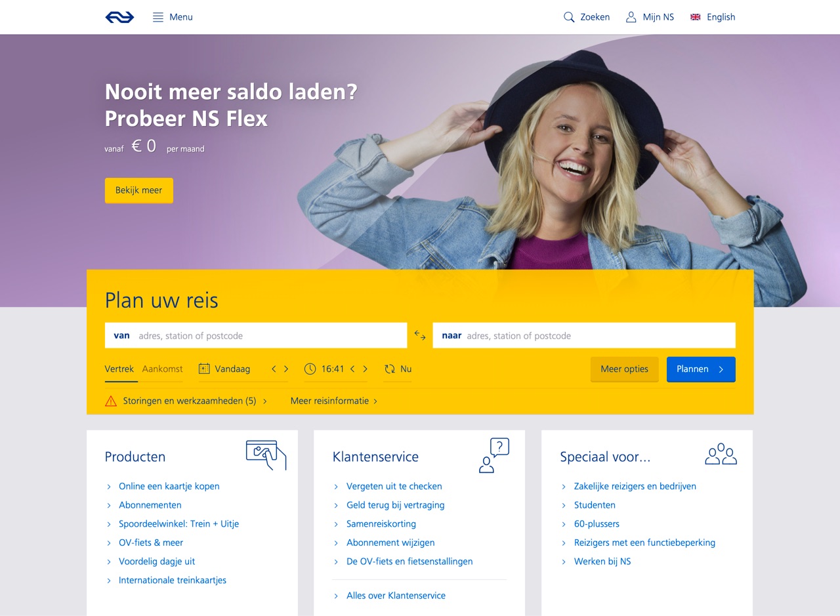Screen dimensions: 840x616
Task: Click the refresh Nu icon
Action: [x=390, y=369]
